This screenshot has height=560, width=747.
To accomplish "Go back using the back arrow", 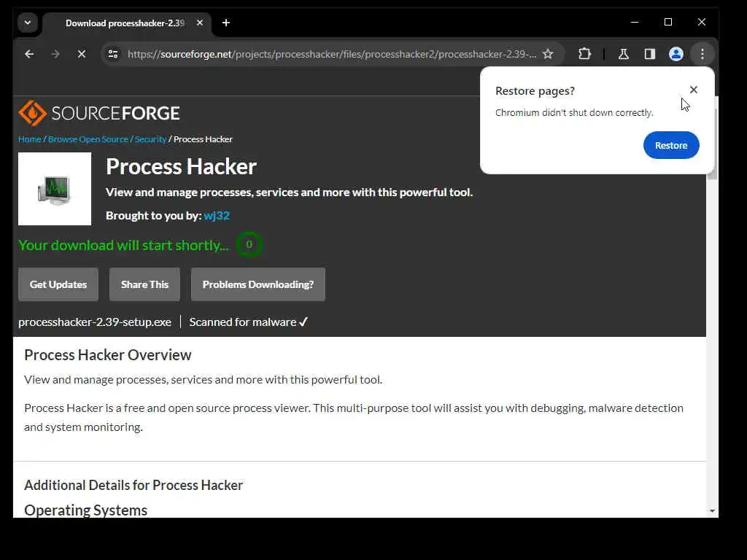I will click(x=29, y=54).
